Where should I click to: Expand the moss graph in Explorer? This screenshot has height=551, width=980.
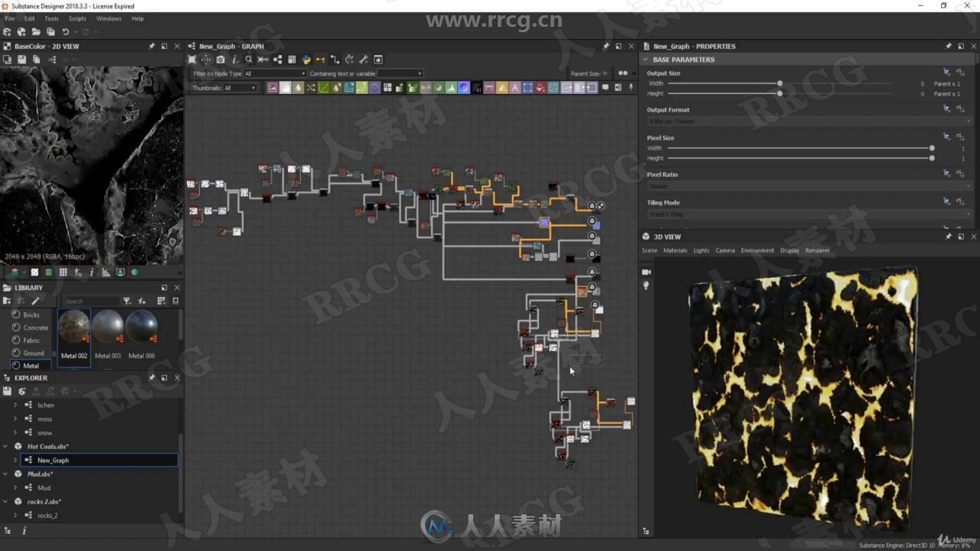15,419
